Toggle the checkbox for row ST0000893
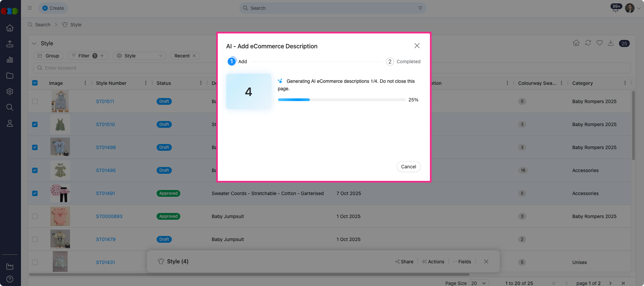This screenshot has height=286, width=644. [35, 216]
